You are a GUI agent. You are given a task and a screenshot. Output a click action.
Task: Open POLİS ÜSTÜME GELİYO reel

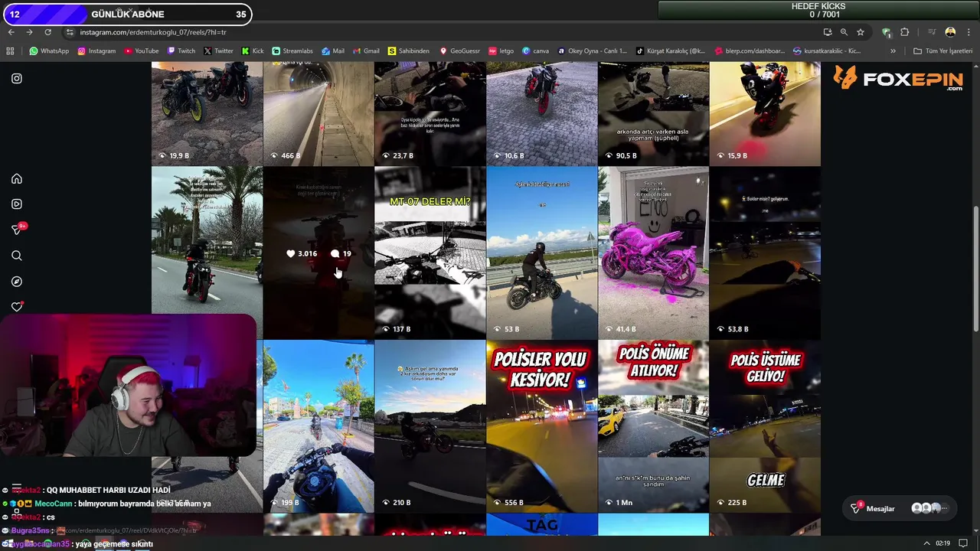click(x=765, y=426)
